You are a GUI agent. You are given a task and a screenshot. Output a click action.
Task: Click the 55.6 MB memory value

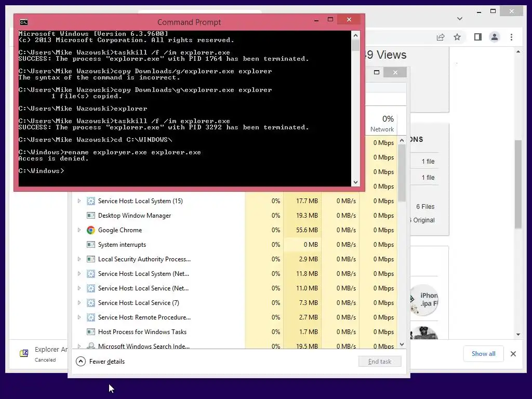[307, 230]
